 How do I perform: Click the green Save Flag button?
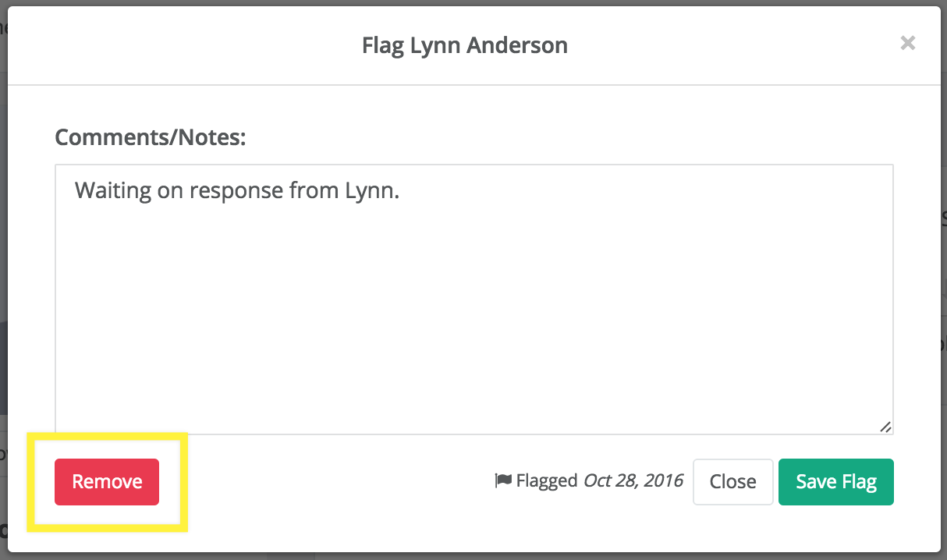click(x=836, y=482)
